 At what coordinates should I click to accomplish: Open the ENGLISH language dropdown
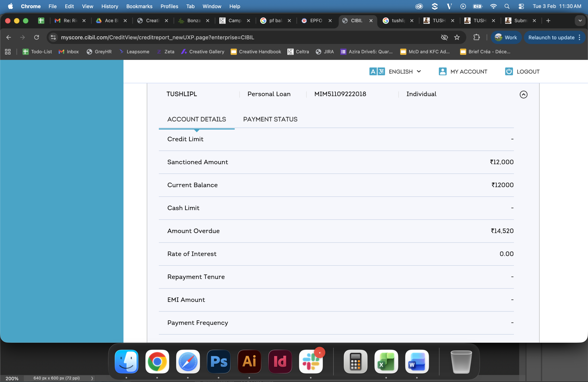[x=400, y=72]
